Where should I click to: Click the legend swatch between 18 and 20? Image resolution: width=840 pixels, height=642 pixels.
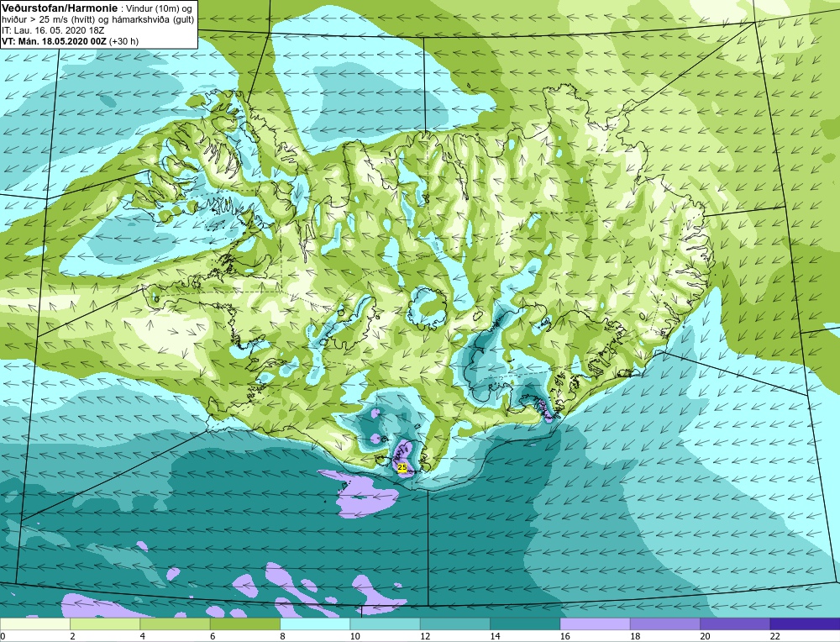(665, 624)
